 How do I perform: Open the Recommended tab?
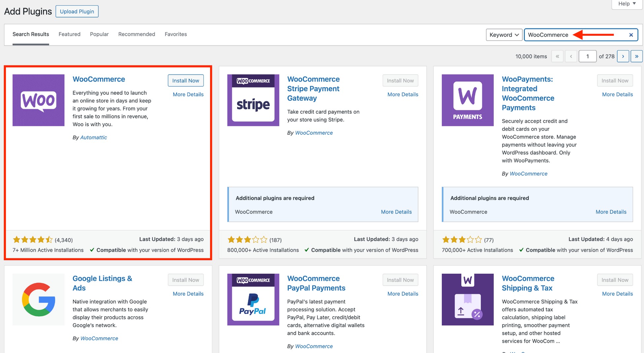136,34
